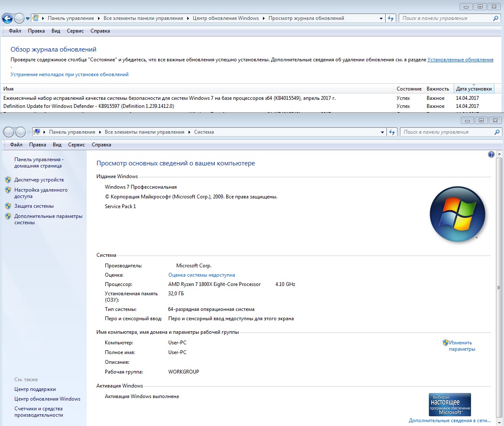The width and height of the screenshot is (504, 426).
Task: Click computer icon in System address bar
Action: (37, 132)
